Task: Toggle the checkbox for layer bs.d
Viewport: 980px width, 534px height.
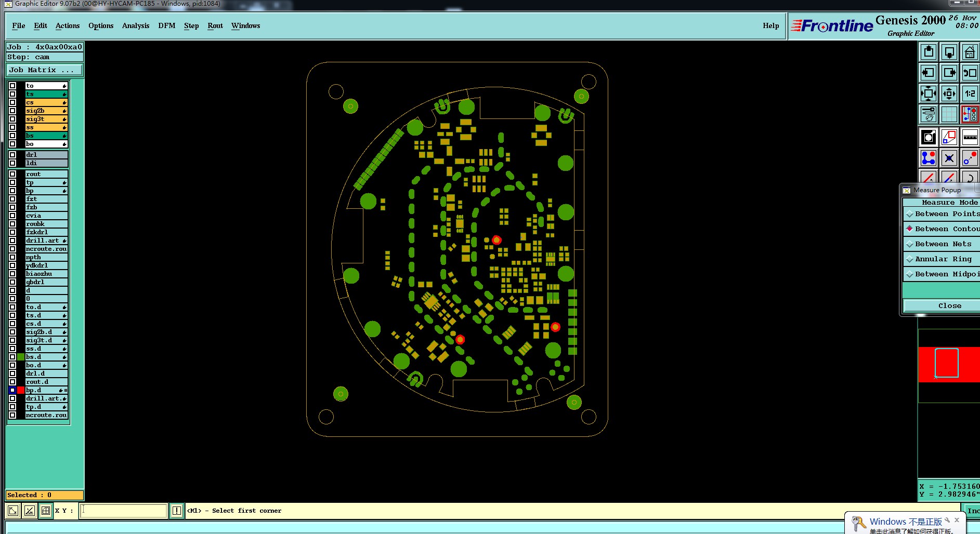Action: point(12,357)
